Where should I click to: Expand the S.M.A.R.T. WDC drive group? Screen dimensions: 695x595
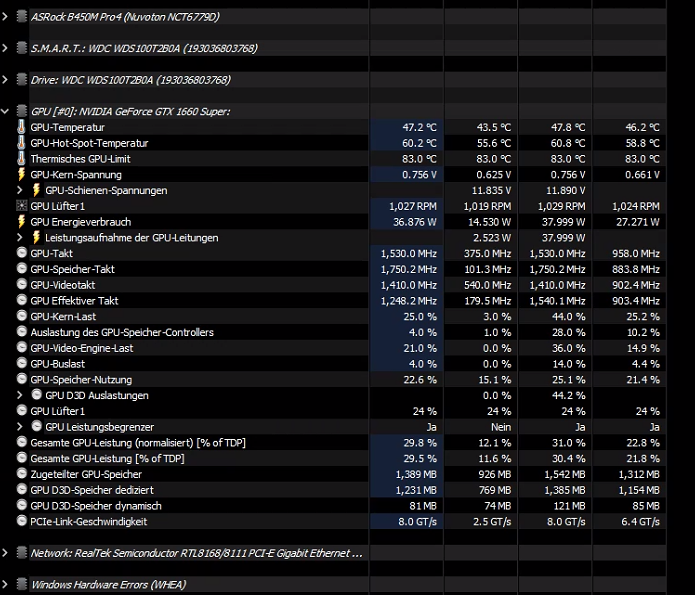(5, 48)
